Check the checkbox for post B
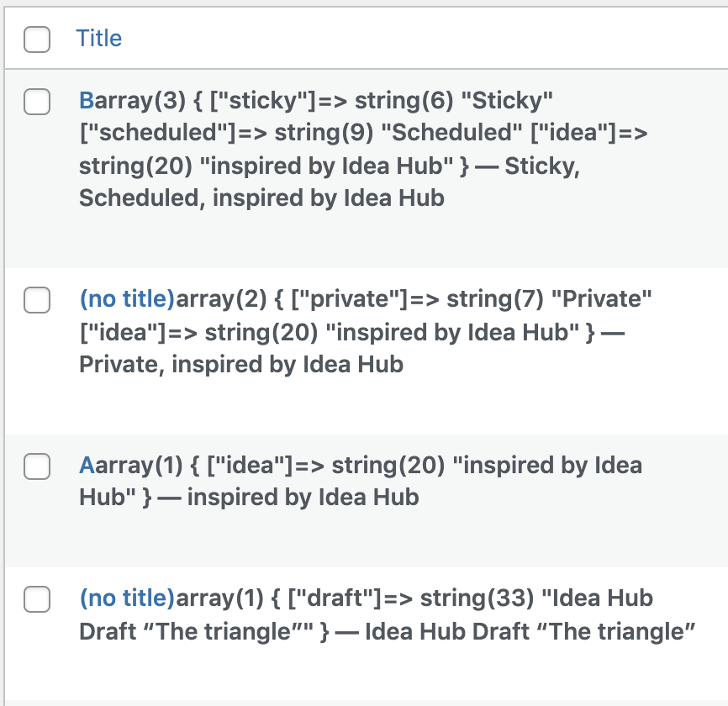The image size is (728, 706). [37, 101]
